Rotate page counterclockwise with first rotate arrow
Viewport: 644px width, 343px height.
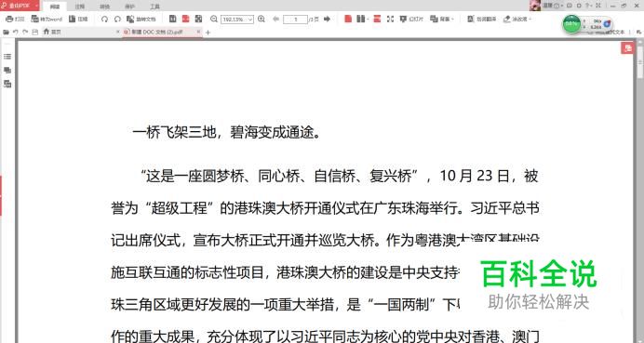pyautogui.click(x=104, y=19)
